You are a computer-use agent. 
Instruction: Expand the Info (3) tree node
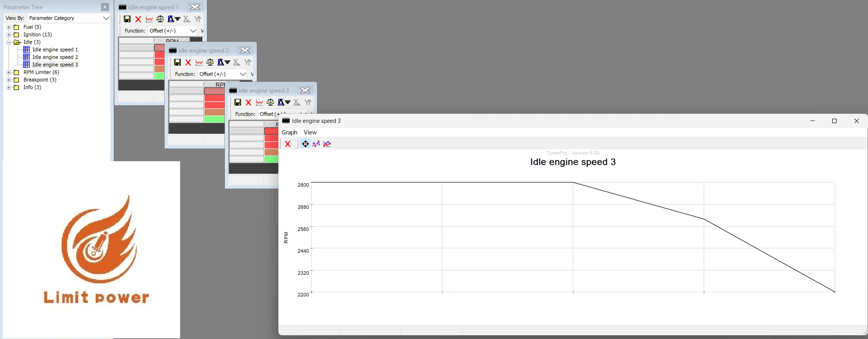tap(9, 87)
